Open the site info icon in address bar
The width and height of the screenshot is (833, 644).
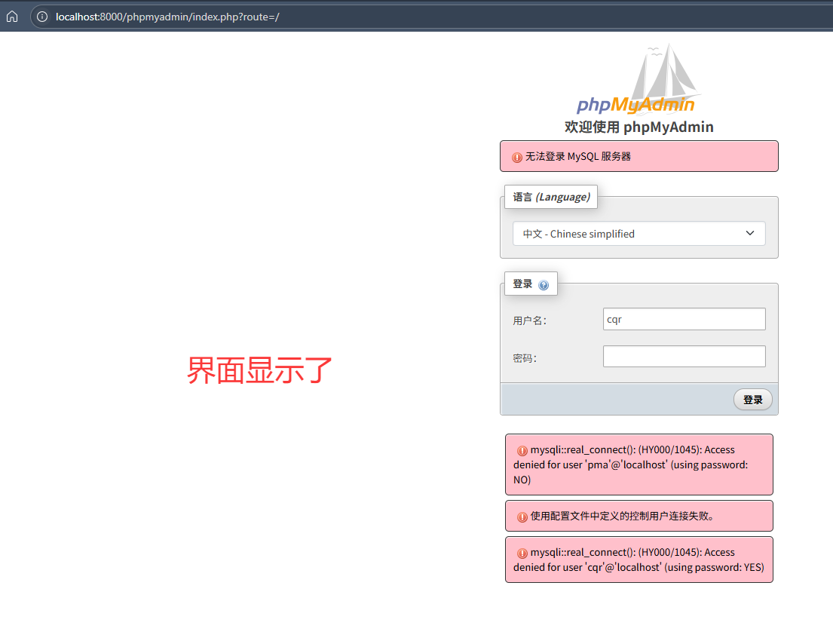(x=42, y=17)
